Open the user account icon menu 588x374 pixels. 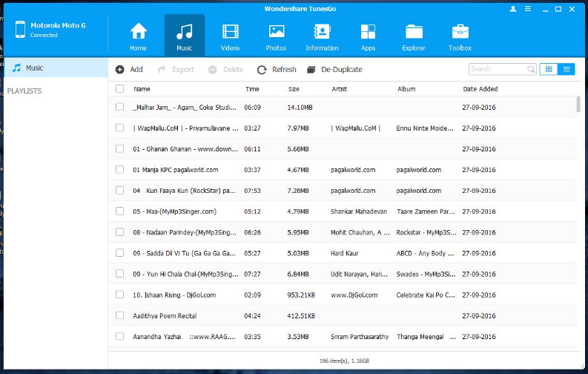[x=513, y=9]
